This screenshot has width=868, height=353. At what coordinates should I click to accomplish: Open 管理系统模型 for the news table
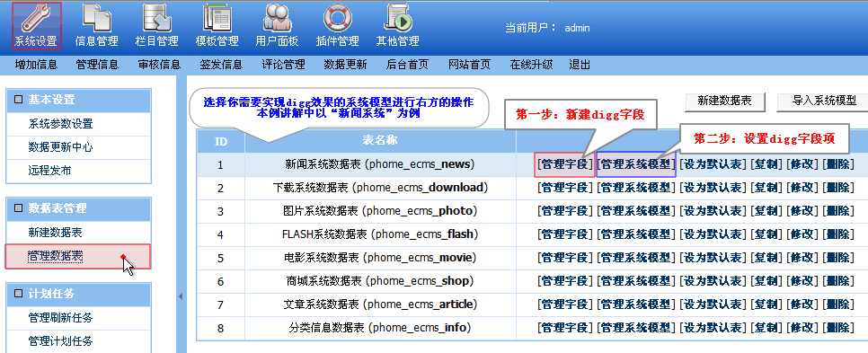point(636,164)
